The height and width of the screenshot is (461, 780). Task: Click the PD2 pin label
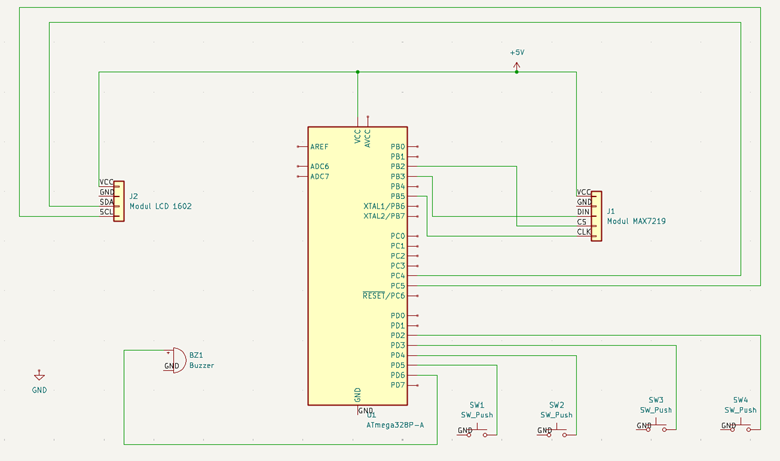398,336
